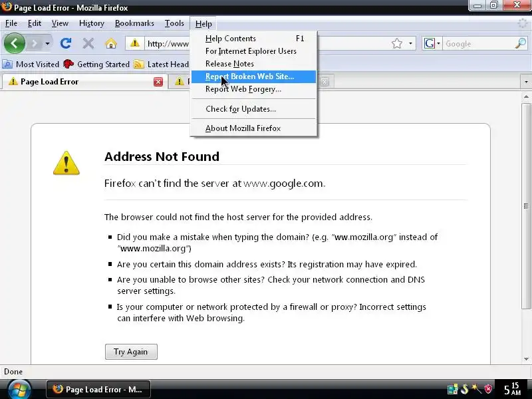
Task: Click the network tray icon
Action: [x=453, y=389]
